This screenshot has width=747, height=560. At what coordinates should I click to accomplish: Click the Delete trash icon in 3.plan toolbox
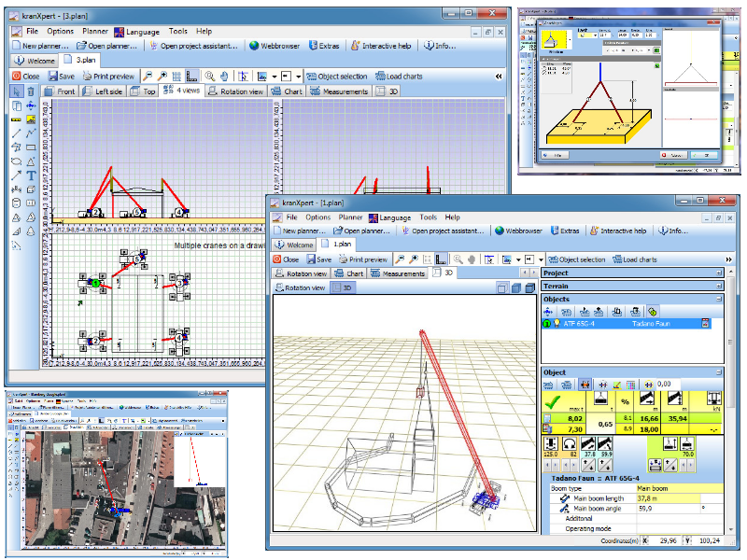31,91
